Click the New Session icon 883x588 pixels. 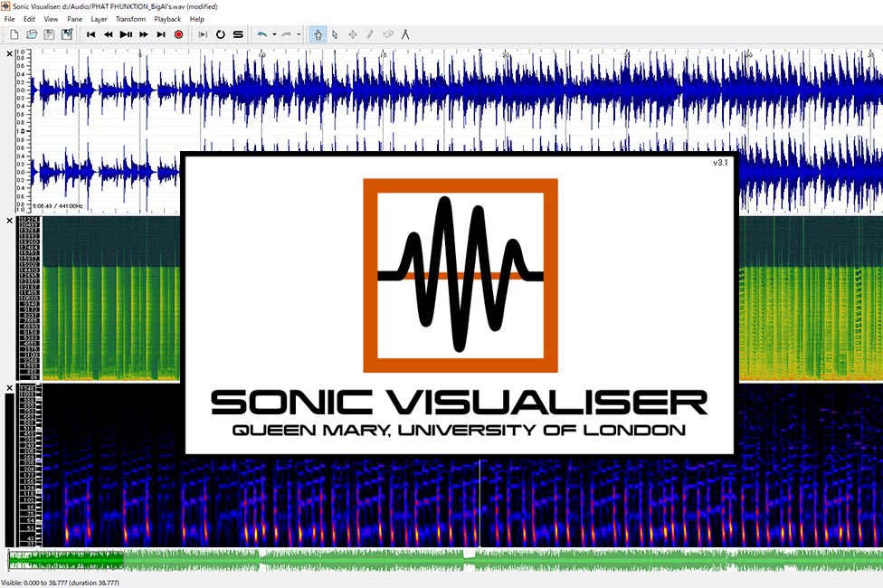14,34
